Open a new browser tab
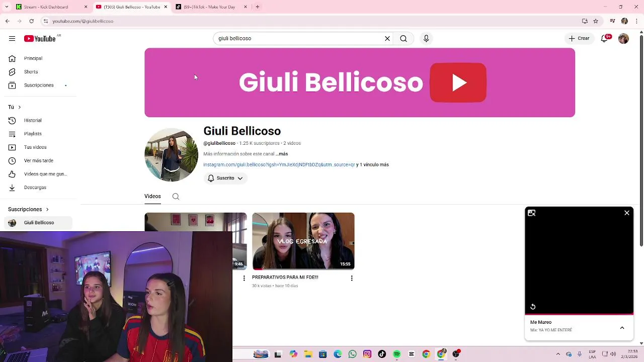The image size is (644, 362). coord(257,7)
